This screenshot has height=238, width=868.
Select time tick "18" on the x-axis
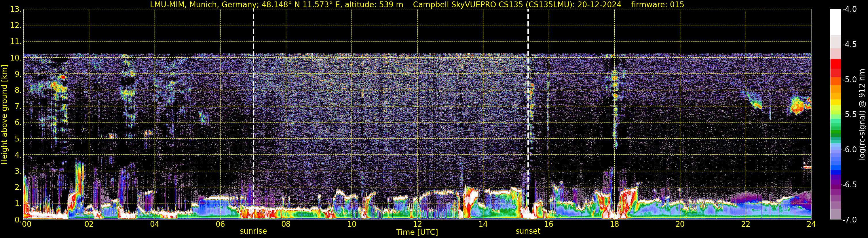615,224
